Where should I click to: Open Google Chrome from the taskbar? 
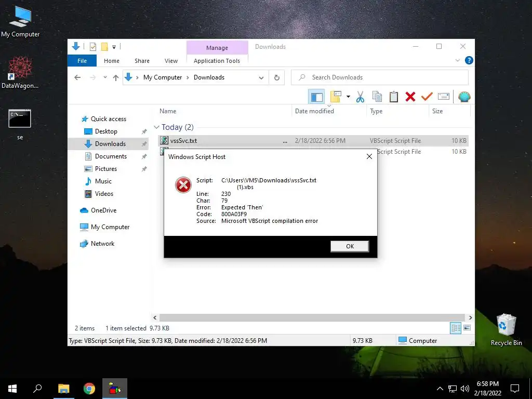[x=89, y=389]
